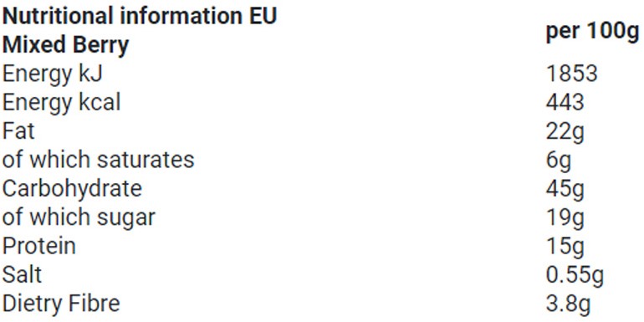Click the 443 kcal value

tap(565, 103)
